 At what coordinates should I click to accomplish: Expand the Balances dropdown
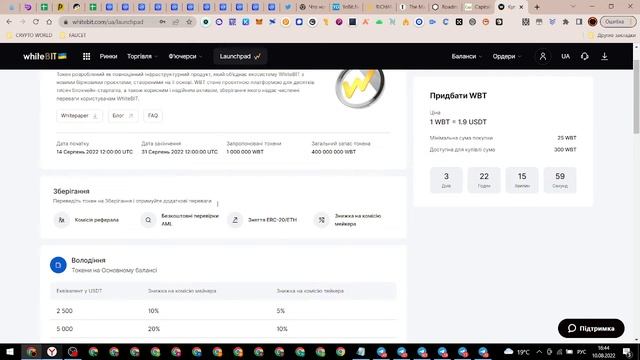point(467,56)
